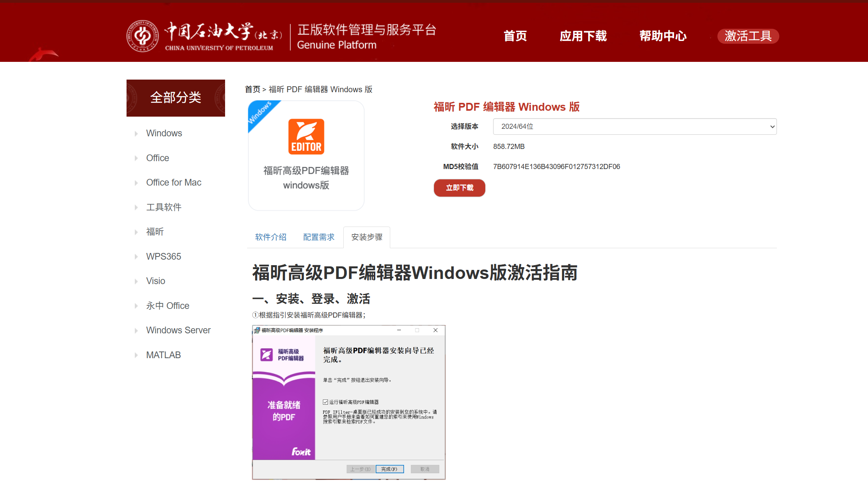Click the arrow bullet beside WPS365
Image resolution: width=868 pixels, height=487 pixels.
(x=136, y=257)
